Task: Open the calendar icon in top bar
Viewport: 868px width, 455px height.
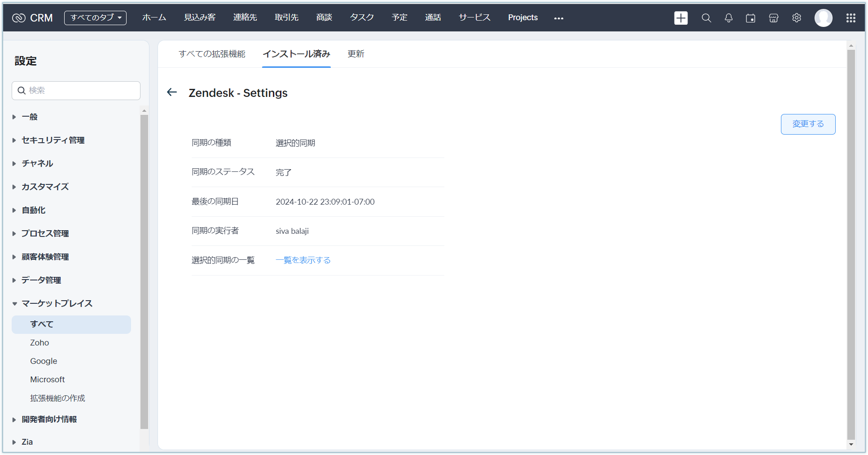Action: [x=750, y=18]
